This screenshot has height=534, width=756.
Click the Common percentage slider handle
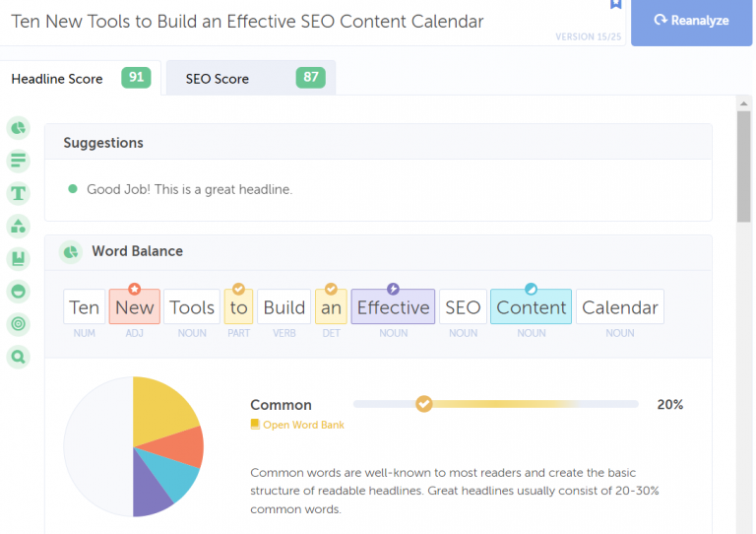pos(424,404)
